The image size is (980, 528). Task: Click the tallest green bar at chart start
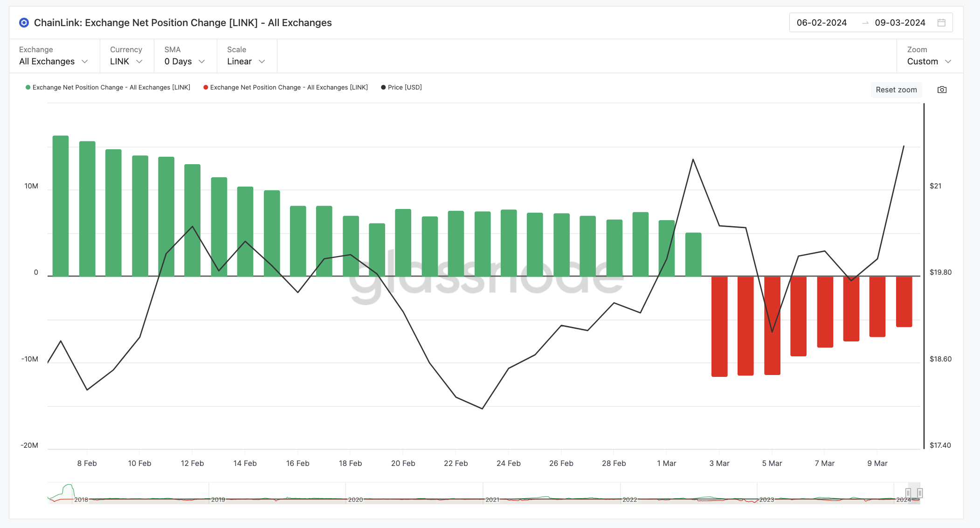61,205
